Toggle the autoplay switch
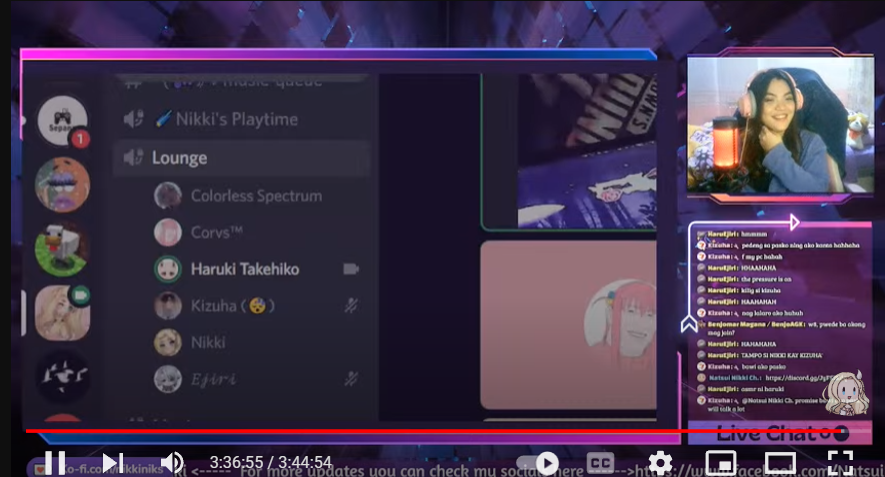The width and height of the screenshot is (885, 477). point(537,463)
